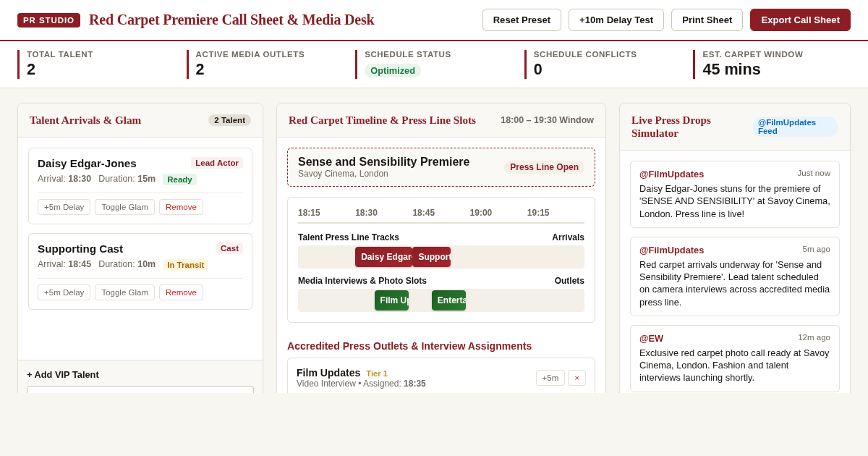Click the @EW handle
Screen dimensions: 868x456
(x=651, y=338)
